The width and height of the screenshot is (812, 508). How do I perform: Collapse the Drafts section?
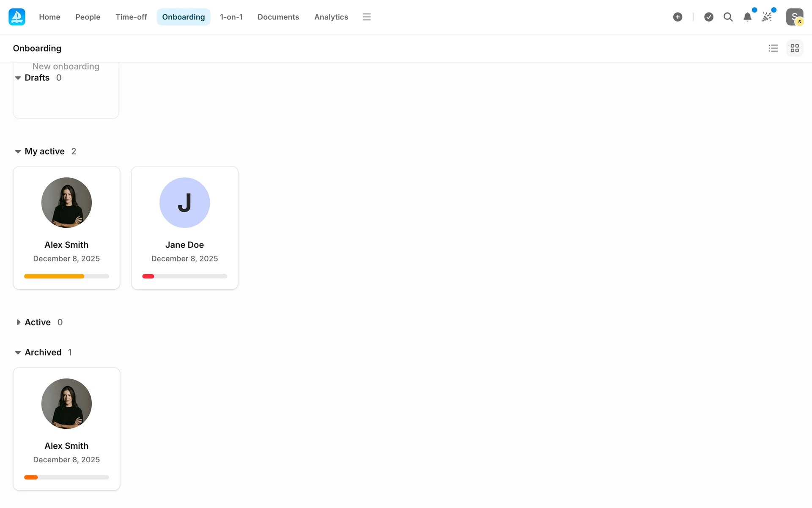coord(18,78)
